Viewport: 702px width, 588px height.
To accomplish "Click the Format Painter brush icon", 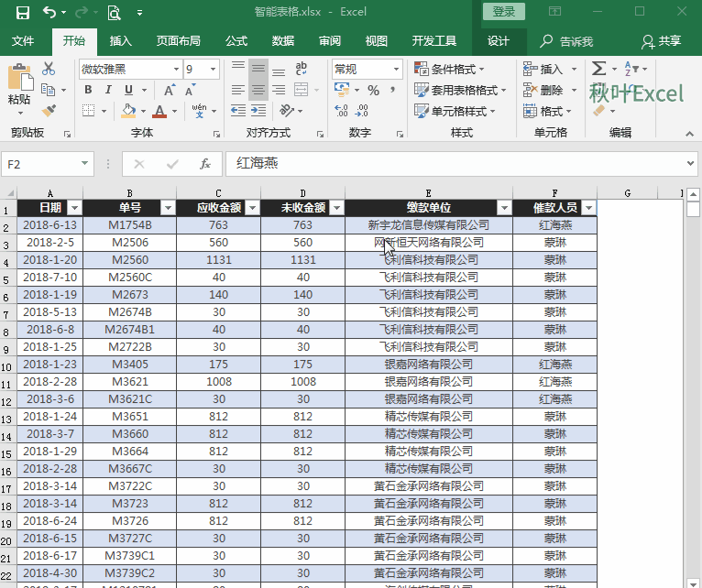I will click(x=49, y=110).
